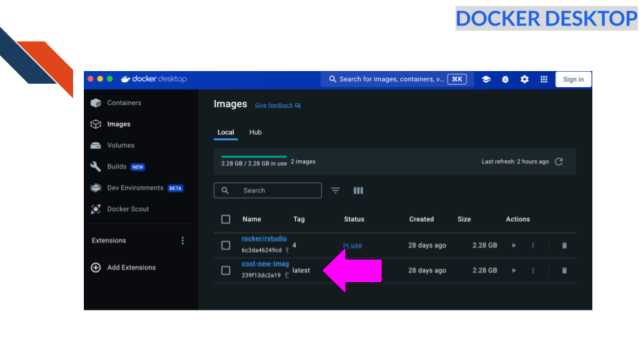Screen dimensions: 644x362
Task: Click the NEW badge beside Builds
Action: [x=138, y=167]
